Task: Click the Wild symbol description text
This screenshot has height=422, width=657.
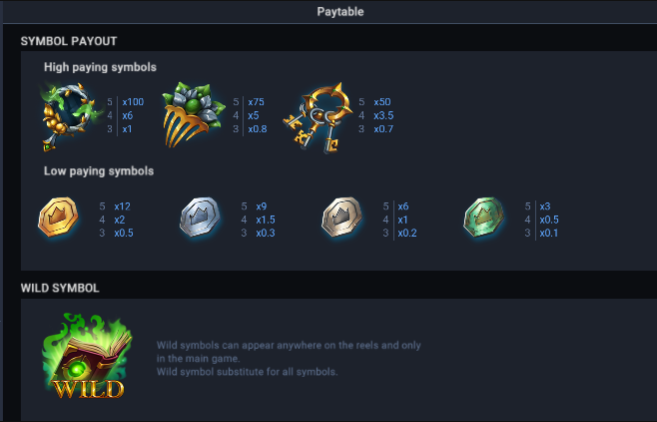Action: tap(289, 358)
